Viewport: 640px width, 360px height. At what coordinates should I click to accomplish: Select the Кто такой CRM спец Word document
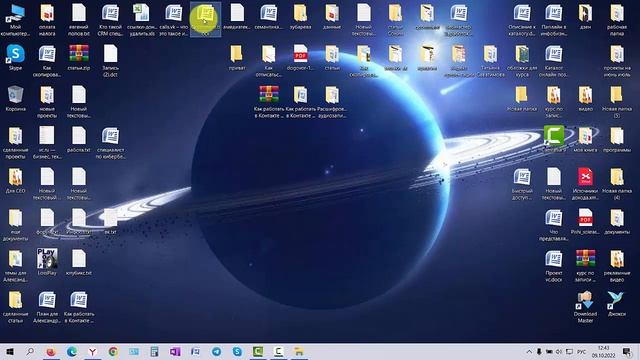(x=110, y=19)
